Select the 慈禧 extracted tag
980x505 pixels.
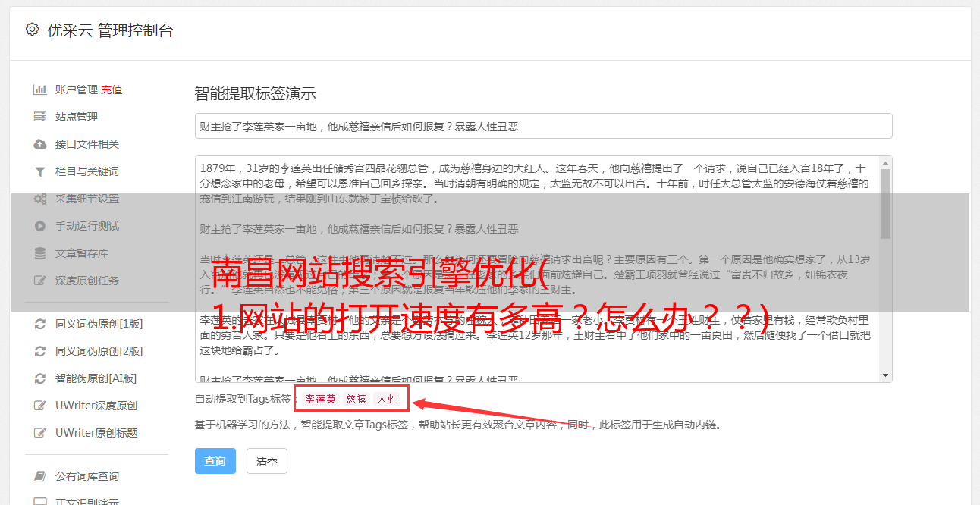pyautogui.click(x=357, y=399)
